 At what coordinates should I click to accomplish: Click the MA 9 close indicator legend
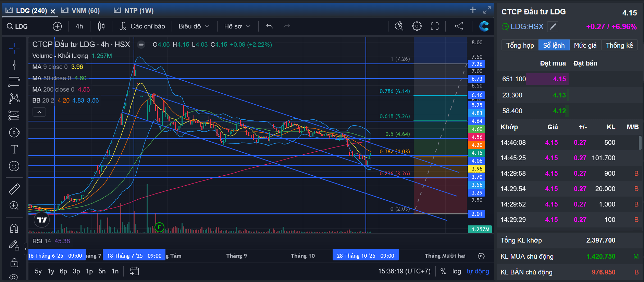58,67
